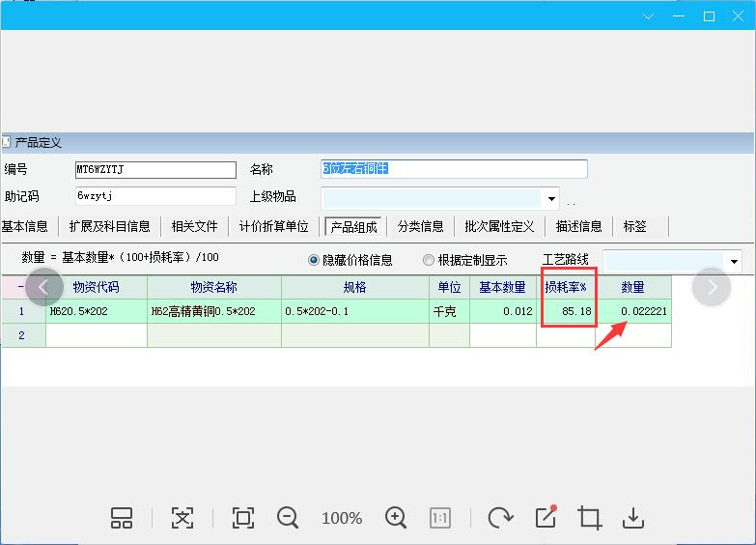The width and height of the screenshot is (756, 545).
Task: Go to the previous image arrow
Action: tap(43, 287)
